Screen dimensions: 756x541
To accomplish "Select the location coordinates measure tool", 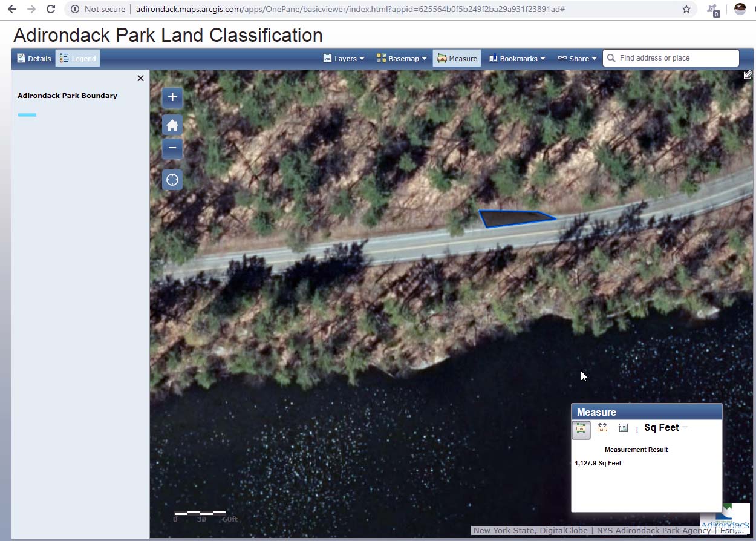I will point(623,428).
